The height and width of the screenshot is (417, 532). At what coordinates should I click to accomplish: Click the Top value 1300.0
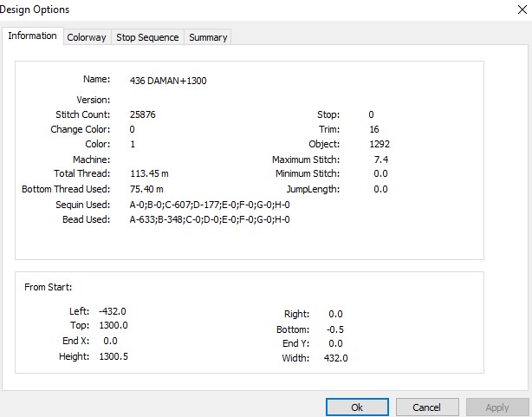[x=114, y=325]
